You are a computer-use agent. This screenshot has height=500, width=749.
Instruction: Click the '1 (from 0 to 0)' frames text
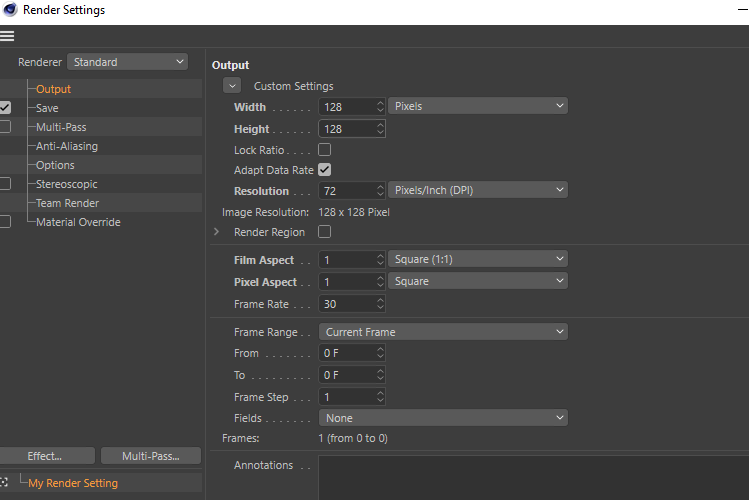tap(353, 438)
